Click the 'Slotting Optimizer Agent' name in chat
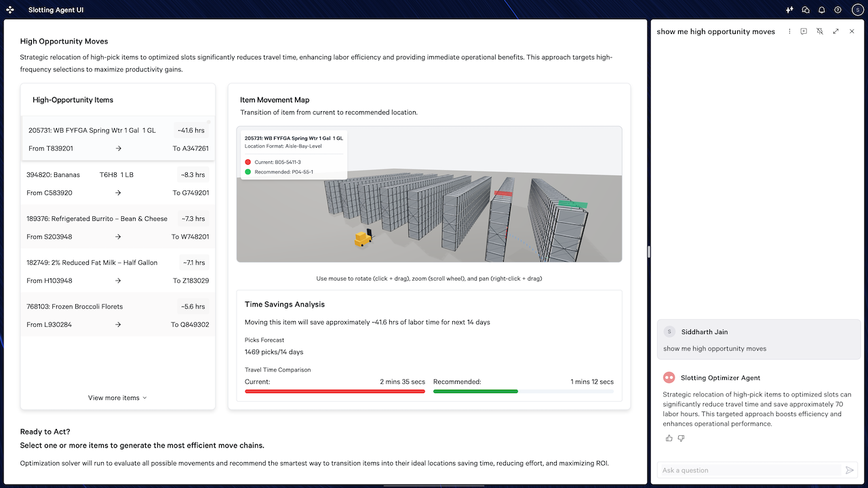Image resolution: width=868 pixels, height=488 pixels. pos(720,378)
